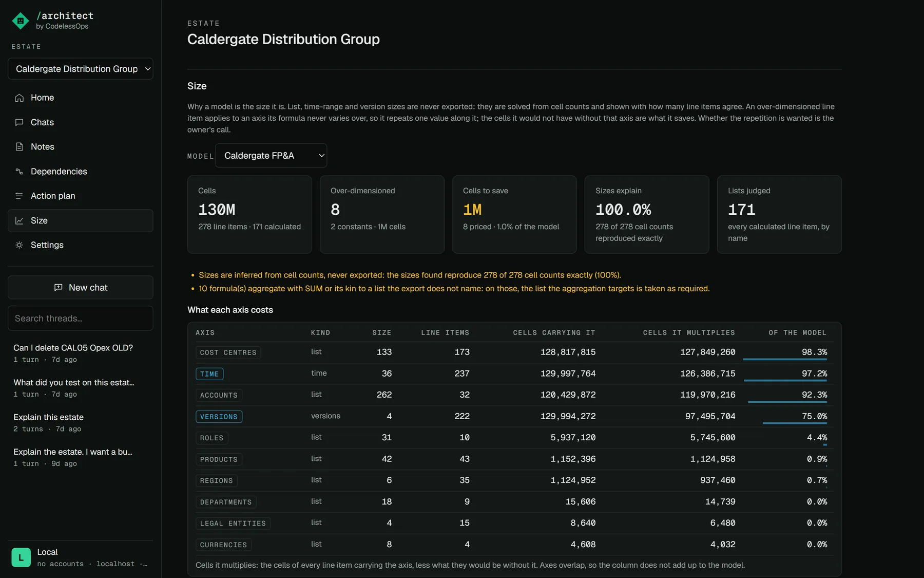The image size is (924, 578).
Task: Click the Dependencies graph icon
Action: coord(20,172)
